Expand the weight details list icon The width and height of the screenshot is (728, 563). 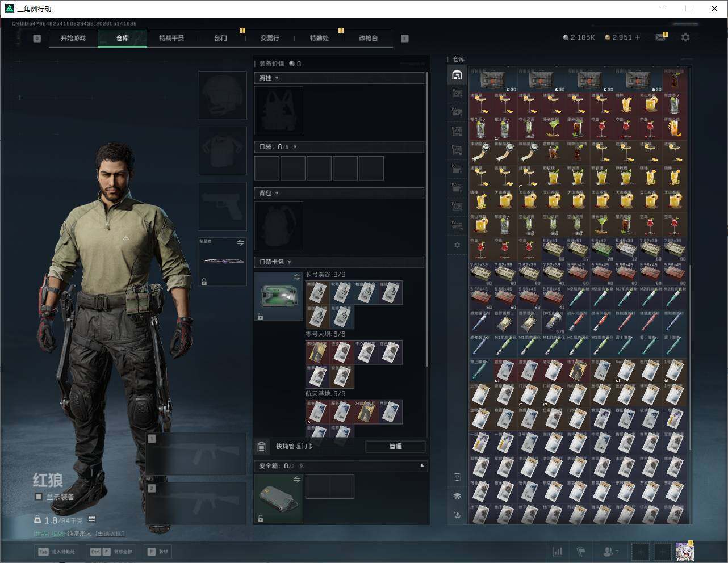point(92,519)
